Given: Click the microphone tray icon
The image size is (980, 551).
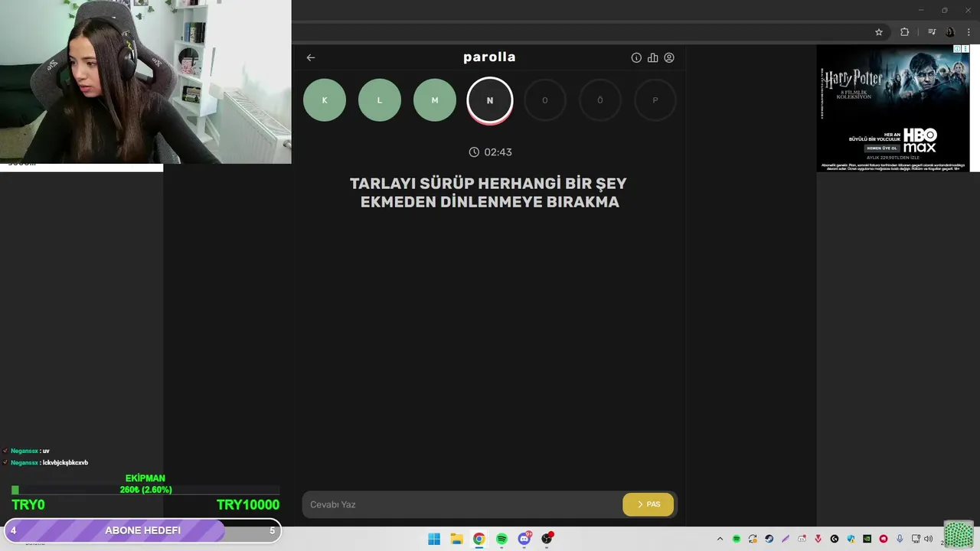Looking at the screenshot, I should (900, 539).
